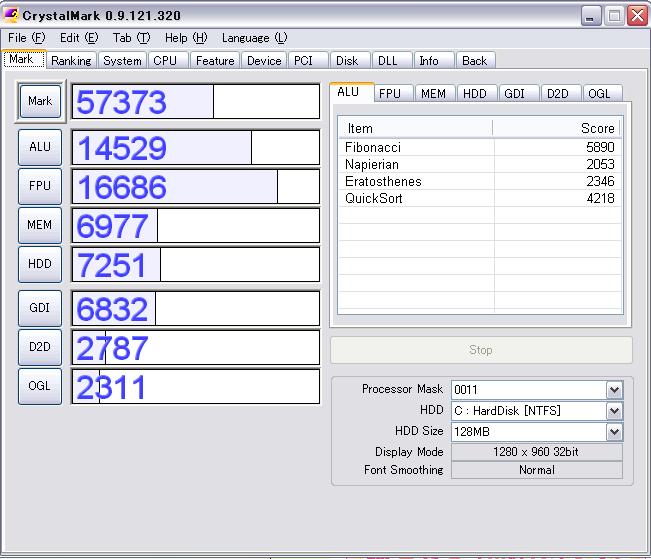The image size is (651, 559).
Task: Minimize the CrystalMark window
Action: pos(591,16)
